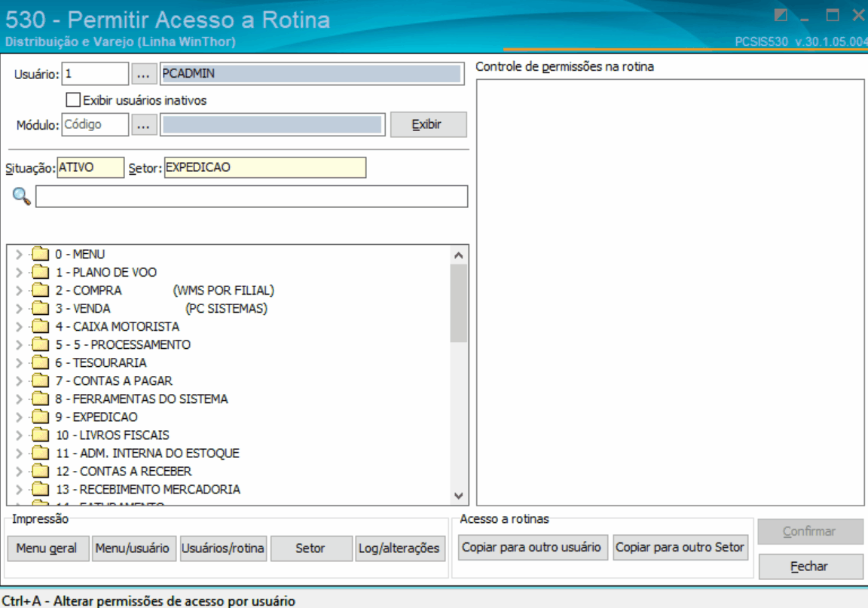Click the folder icon for 10 - LIVROS FISCAIS

click(x=40, y=435)
